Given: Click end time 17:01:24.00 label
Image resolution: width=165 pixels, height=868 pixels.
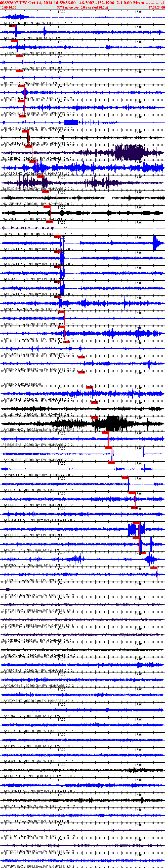Looking at the screenshot, I should (x=156, y=7).
